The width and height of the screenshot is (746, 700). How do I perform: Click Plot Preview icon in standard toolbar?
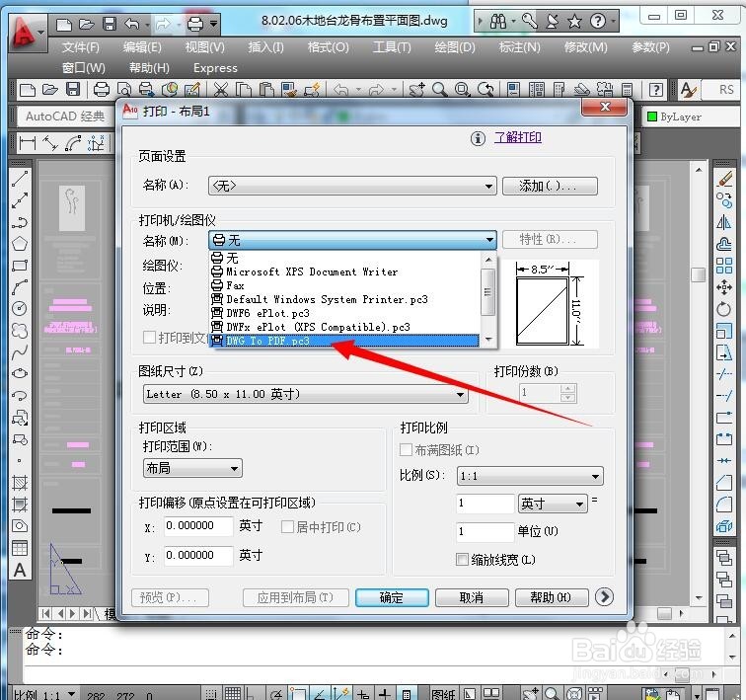click(x=124, y=89)
